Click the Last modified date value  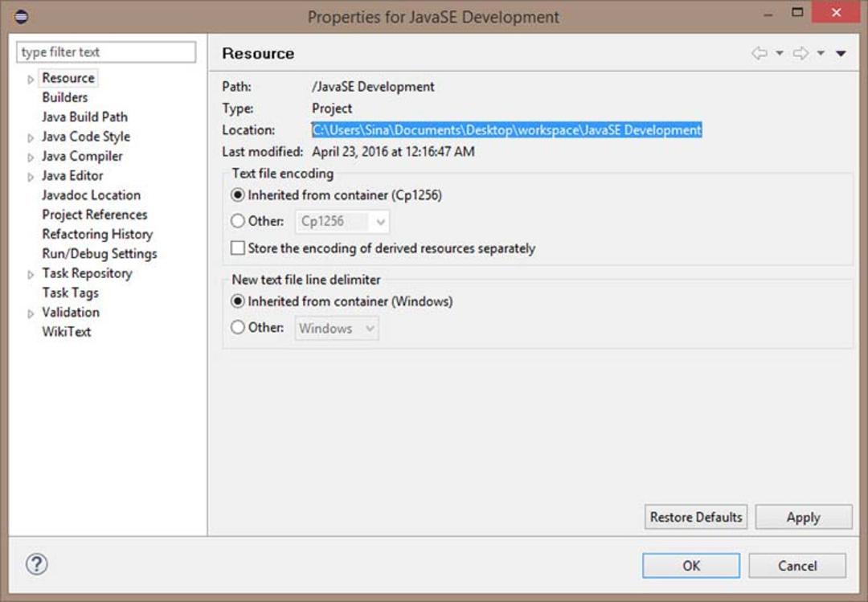pos(393,152)
